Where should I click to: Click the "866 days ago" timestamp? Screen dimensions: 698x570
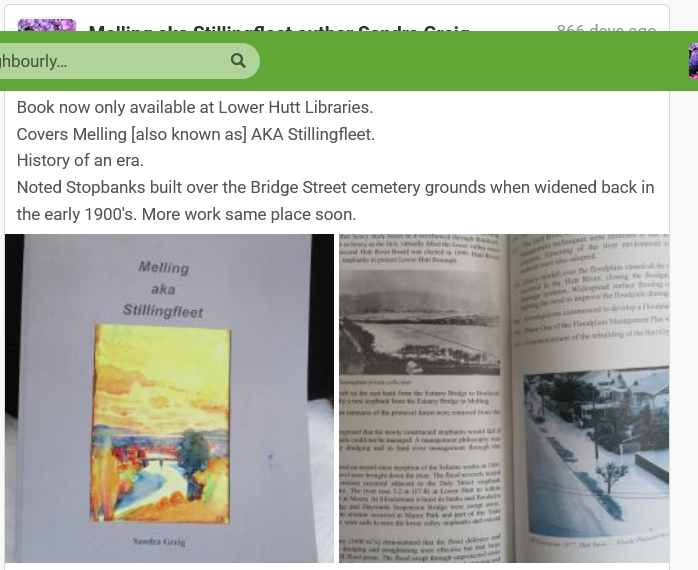(x=606, y=28)
